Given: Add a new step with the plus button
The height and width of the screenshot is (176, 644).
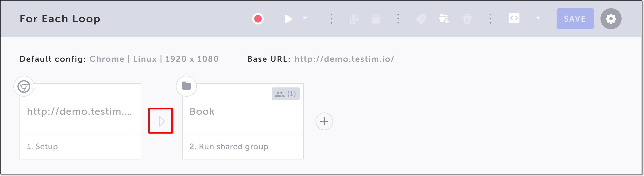Looking at the screenshot, I should pos(324,121).
